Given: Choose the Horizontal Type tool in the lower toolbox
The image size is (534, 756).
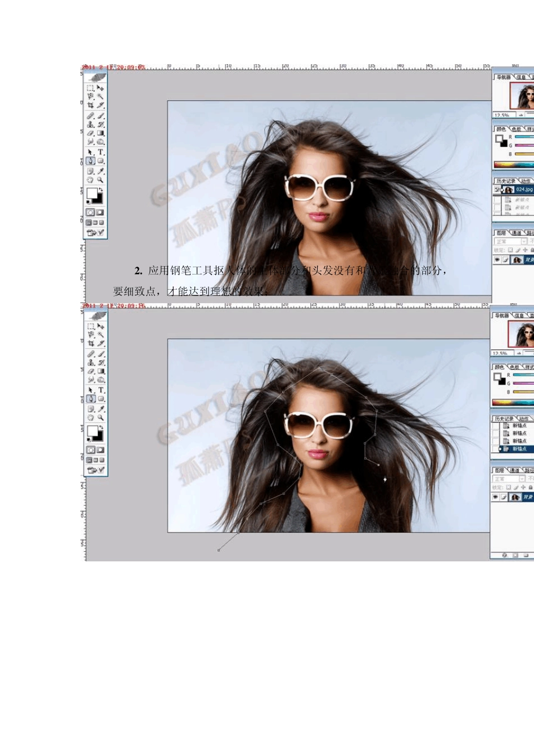Looking at the screenshot, I should pyautogui.click(x=101, y=390).
